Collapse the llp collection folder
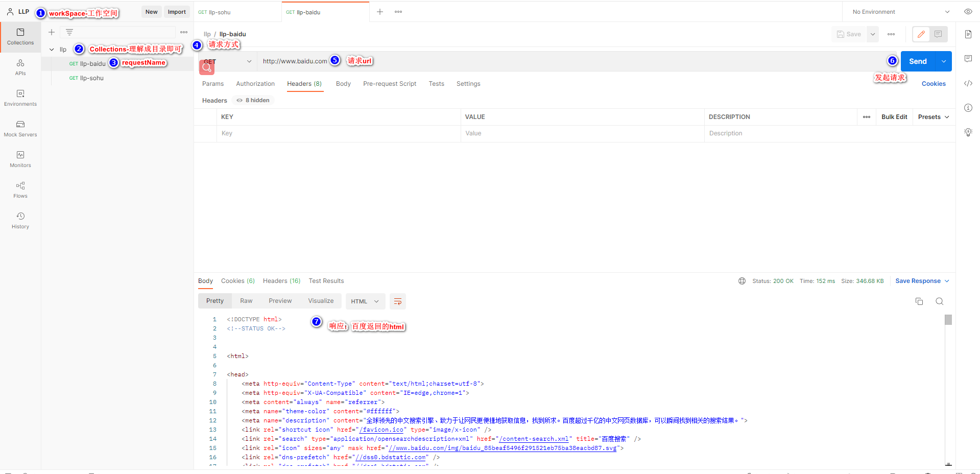The width and height of the screenshot is (980, 474). (x=52, y=50)
